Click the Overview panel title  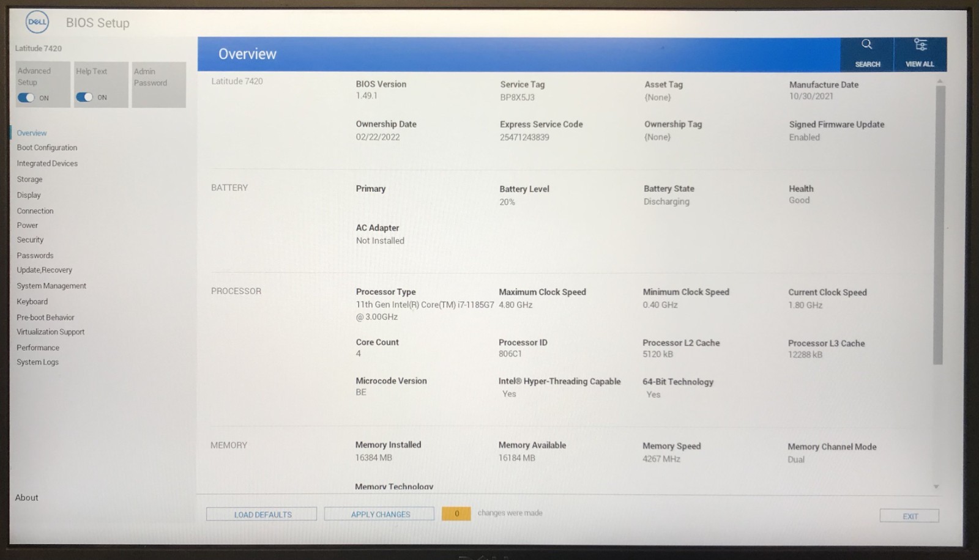247,54
